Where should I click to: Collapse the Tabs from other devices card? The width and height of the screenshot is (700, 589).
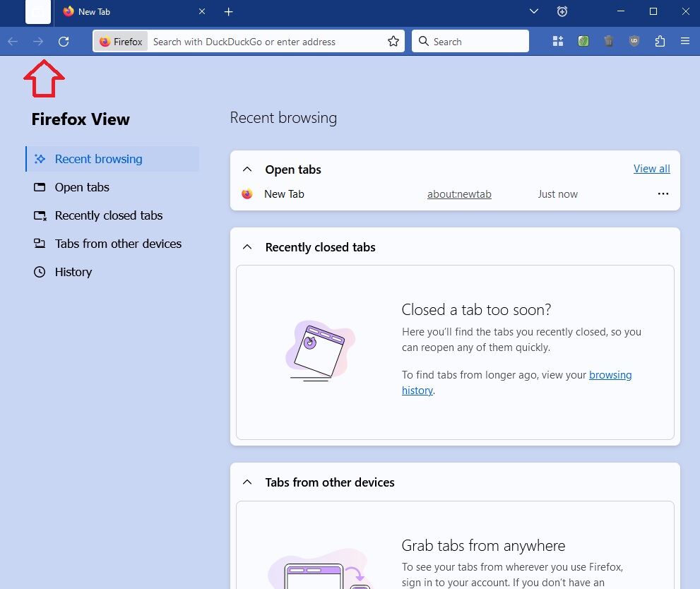pyautogui.click(x=247, y=482)
